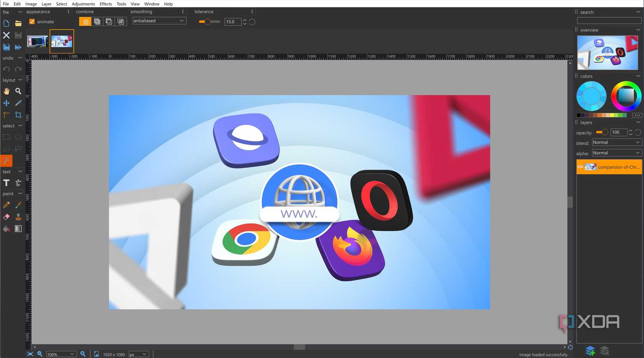
Task: Hide the comparsion-of-Chr layer with the eye toggle
Action: pos(580,167)
